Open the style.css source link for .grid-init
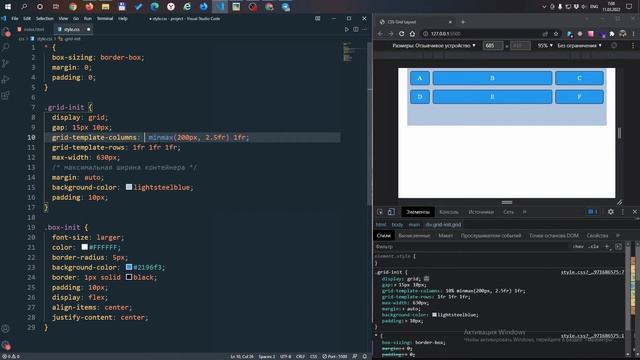640x360 pixels. pyautogui.click(x=592, y=272)
